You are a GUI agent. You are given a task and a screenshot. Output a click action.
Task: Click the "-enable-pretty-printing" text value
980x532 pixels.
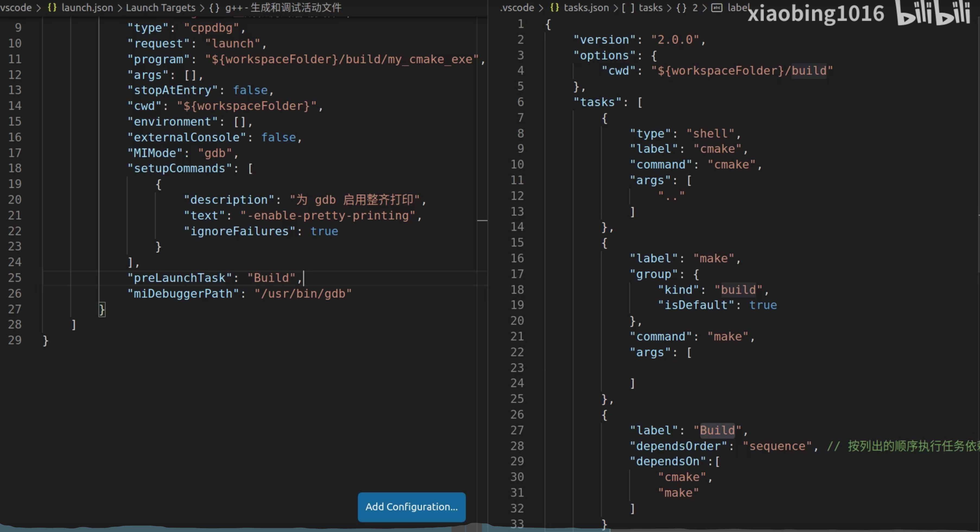pyautogui.click(x=327, y=216)
